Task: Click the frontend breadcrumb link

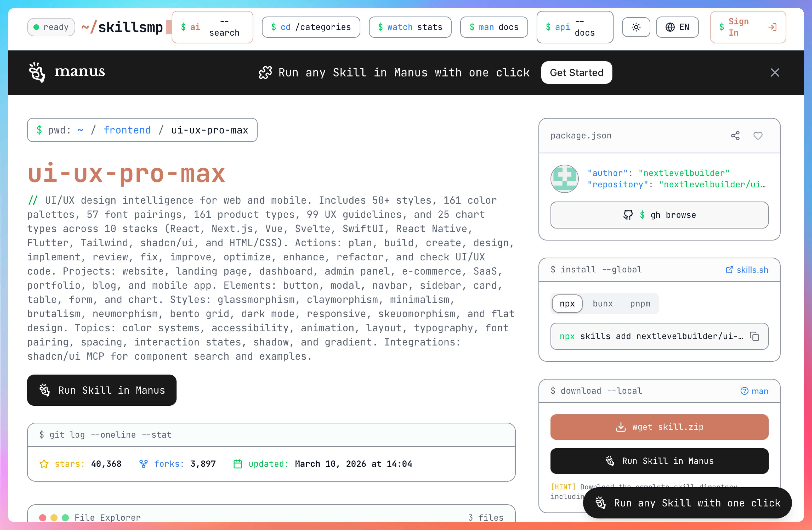Action: (127, 130)
